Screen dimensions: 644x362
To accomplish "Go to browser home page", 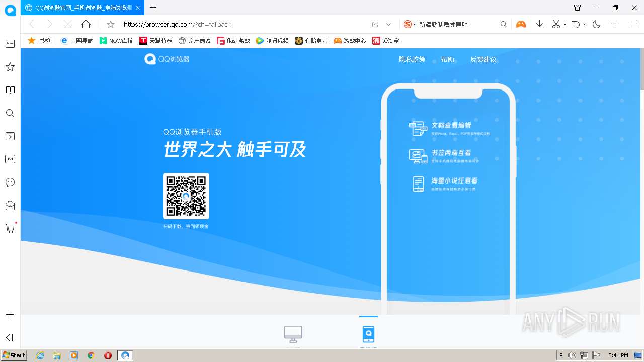I will click(x=86, y=24).
